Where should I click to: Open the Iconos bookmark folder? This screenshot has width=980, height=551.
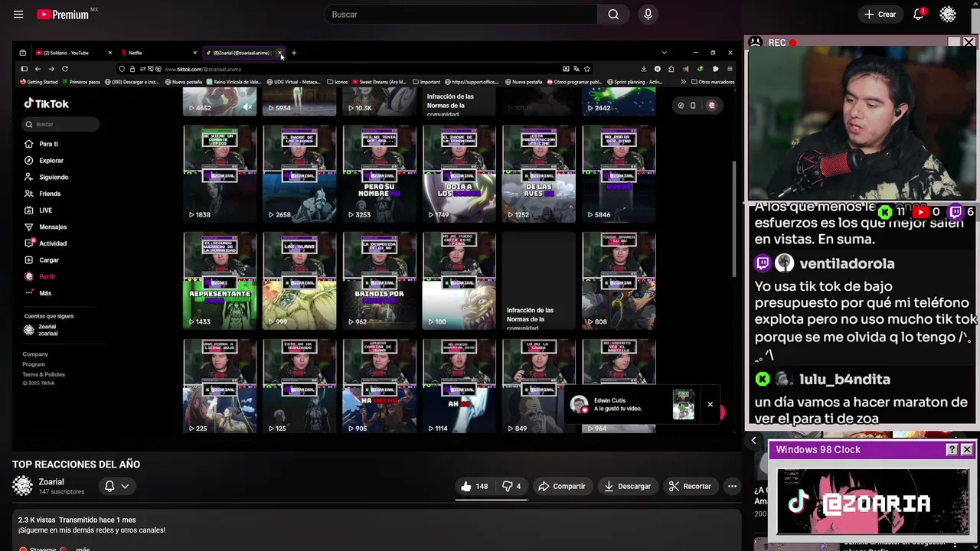click(x=338, y=82)
